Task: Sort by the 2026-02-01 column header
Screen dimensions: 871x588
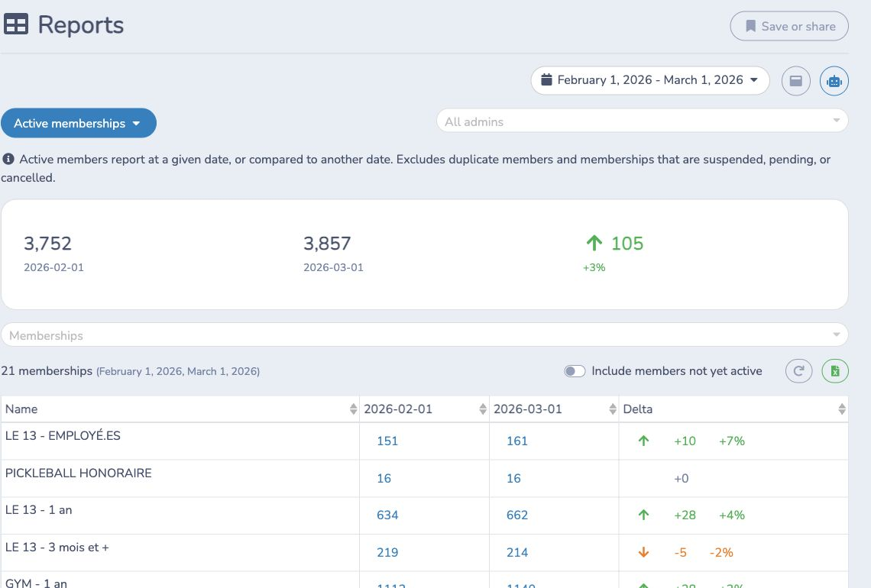Action: pyautogui.click(x=424, y=409)
